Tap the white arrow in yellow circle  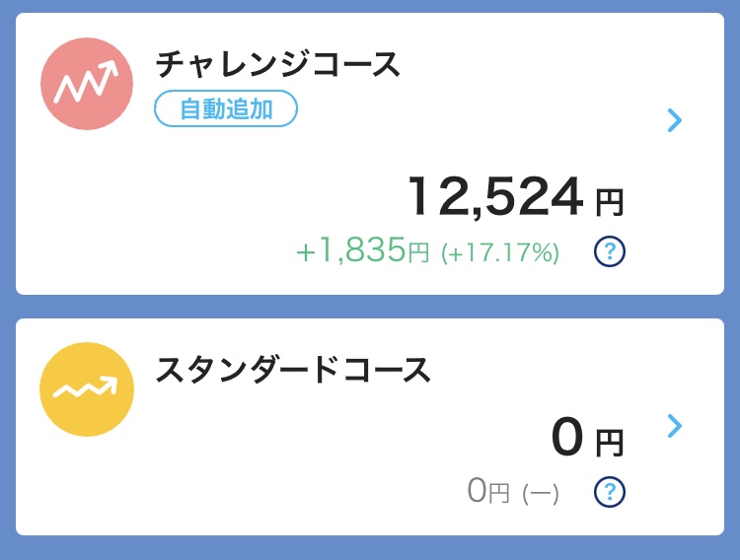click(86, 386)
